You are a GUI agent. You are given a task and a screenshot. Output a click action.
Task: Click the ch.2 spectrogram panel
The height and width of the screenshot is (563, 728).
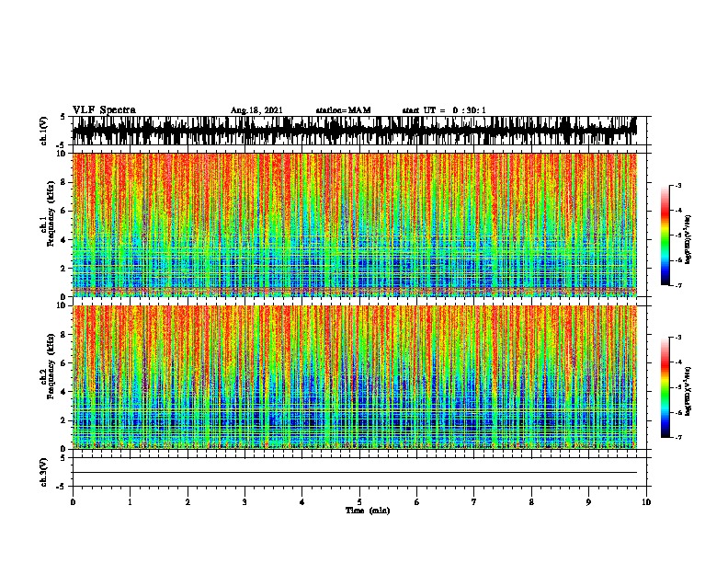pyautogui.click(x=354, y=377)
